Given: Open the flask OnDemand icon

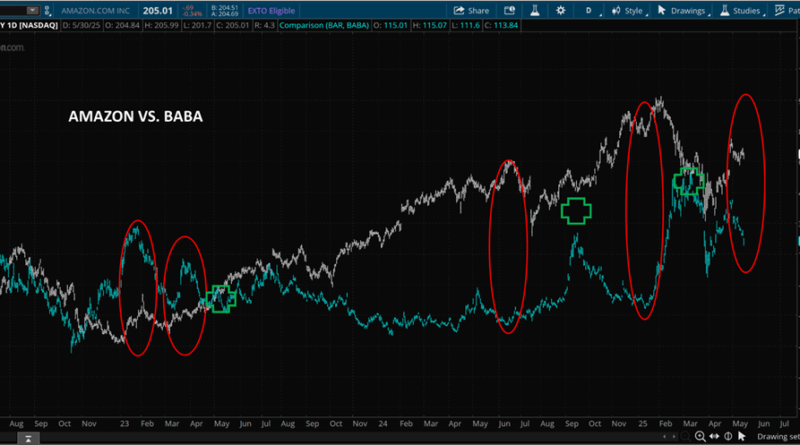Looking at the screenshot, I should tap(535, 10).
